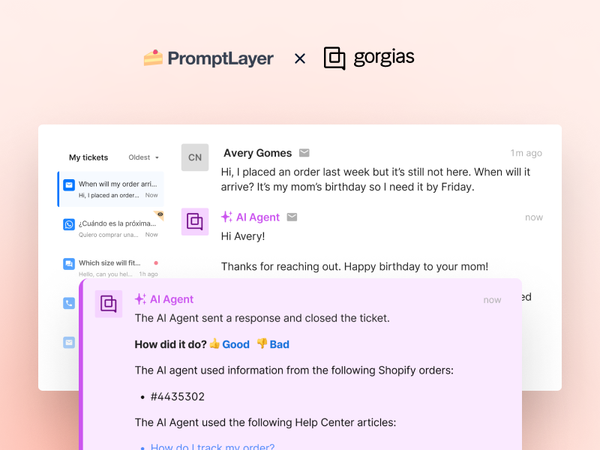Click the email icon on first ticket
Viewport: 600px width, 450px height.
69,185
